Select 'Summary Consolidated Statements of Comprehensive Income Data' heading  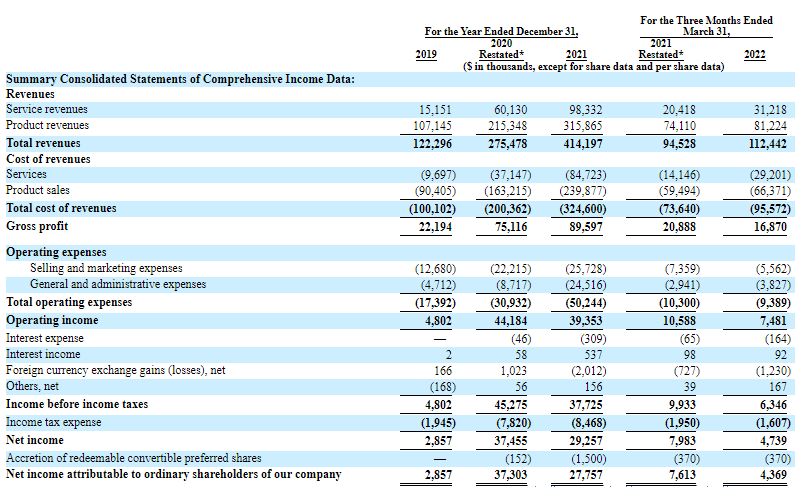[180, 79]
